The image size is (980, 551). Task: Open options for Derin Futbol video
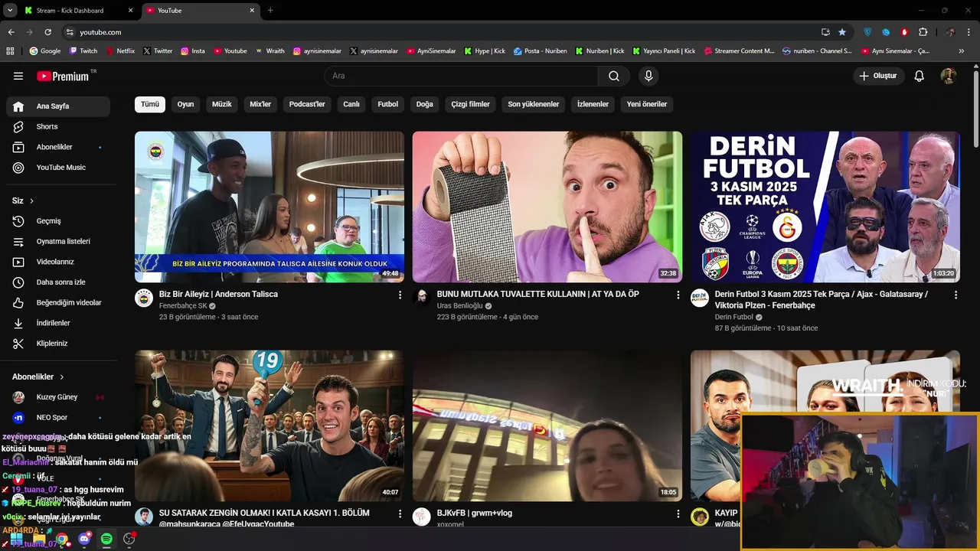pos(955,295)
